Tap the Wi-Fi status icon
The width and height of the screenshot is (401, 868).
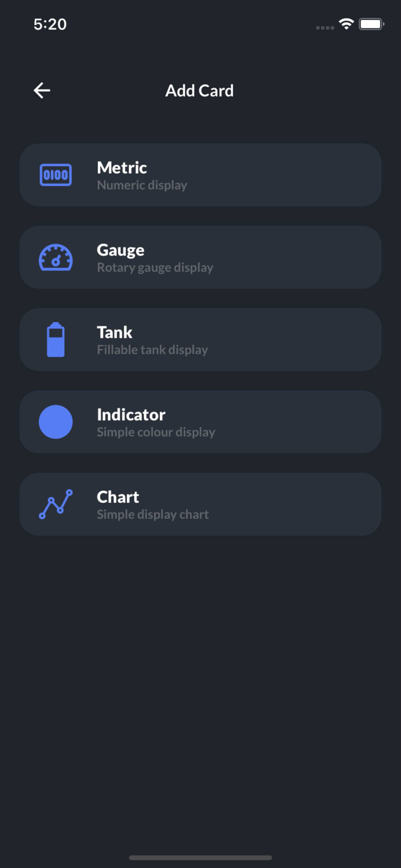tap(346, 24)
